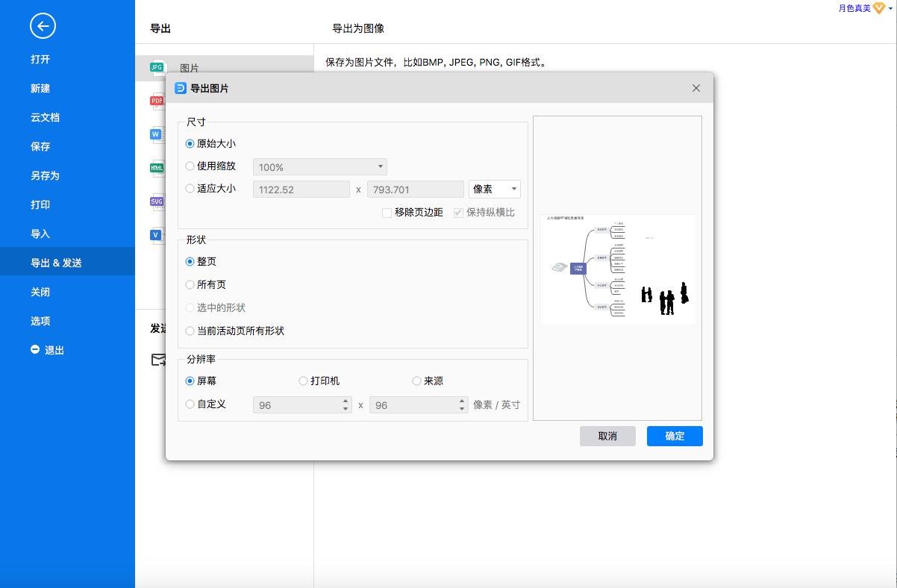Viewport: 897px width, 588px height.
Task: Click the 取消 cancel button
Action: tap(607, 436)
